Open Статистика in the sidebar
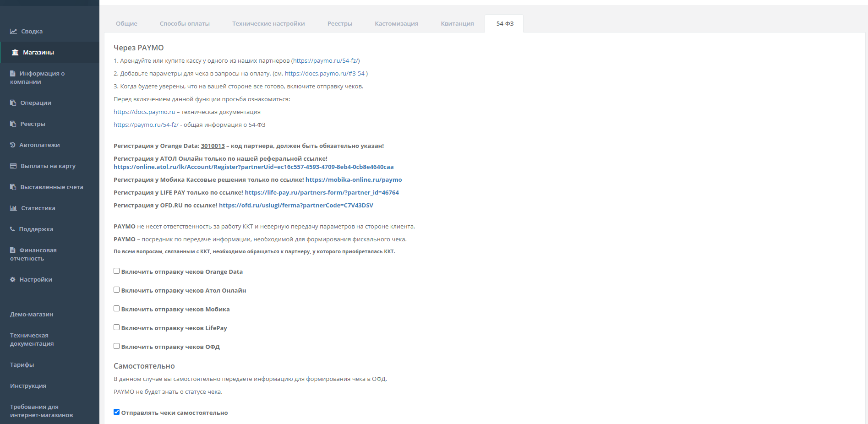 click(49, 208)
